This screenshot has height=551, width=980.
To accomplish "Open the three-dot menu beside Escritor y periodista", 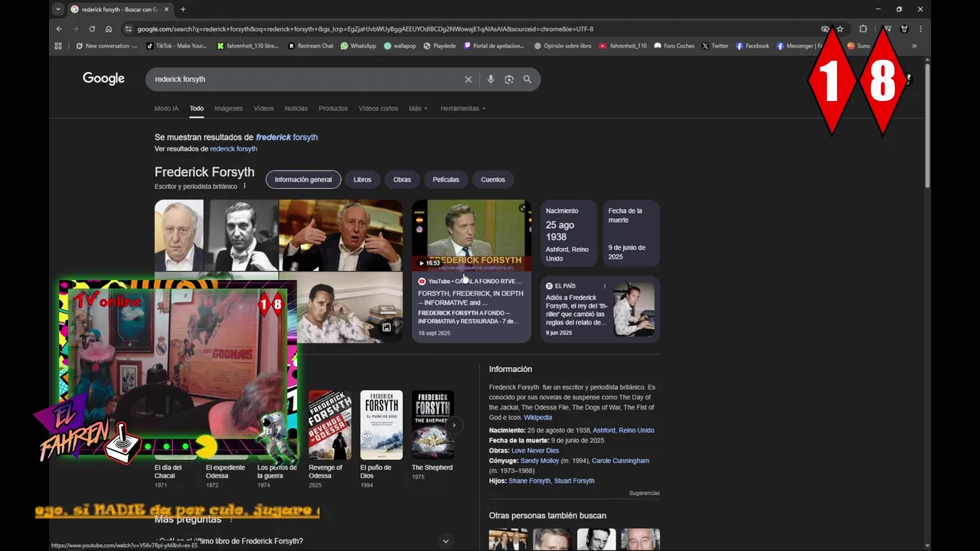I will click(x=245, y=186).
